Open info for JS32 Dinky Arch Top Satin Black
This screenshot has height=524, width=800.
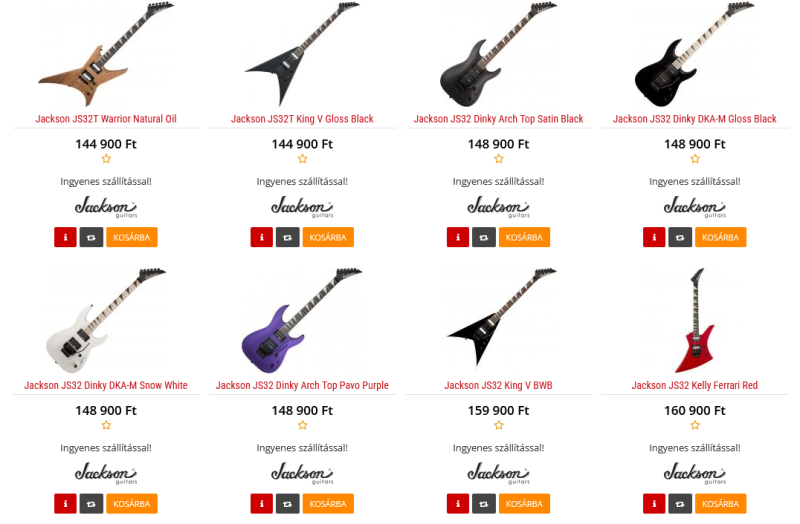click(458, 237)
